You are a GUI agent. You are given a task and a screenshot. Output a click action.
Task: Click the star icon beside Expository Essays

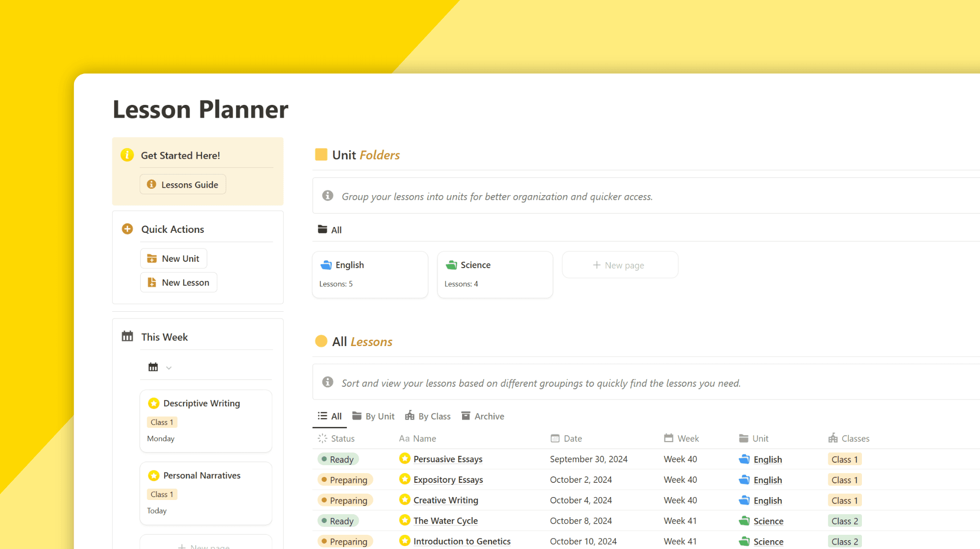click(x=404, y=479)
